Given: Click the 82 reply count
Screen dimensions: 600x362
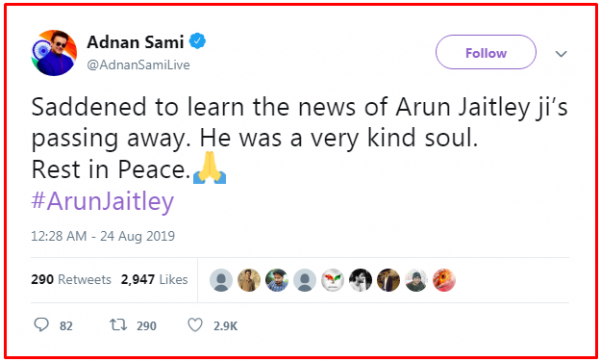Looking at the screenshot, I should click(66, 326).
